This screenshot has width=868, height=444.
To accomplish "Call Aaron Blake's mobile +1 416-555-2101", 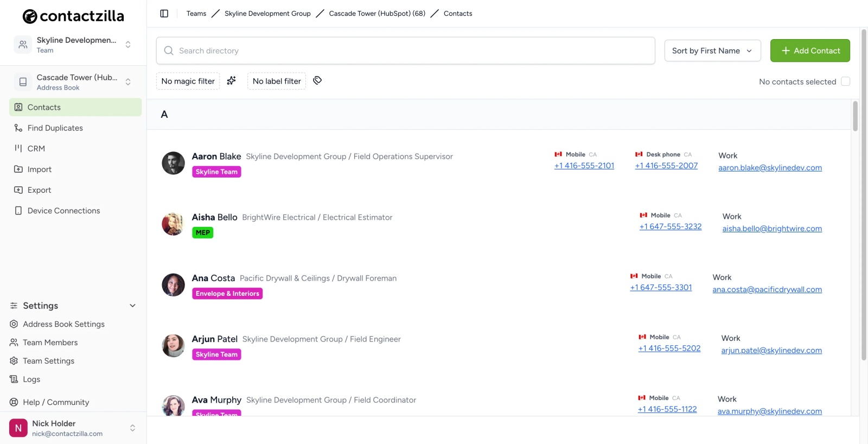I will coord(584,166).
